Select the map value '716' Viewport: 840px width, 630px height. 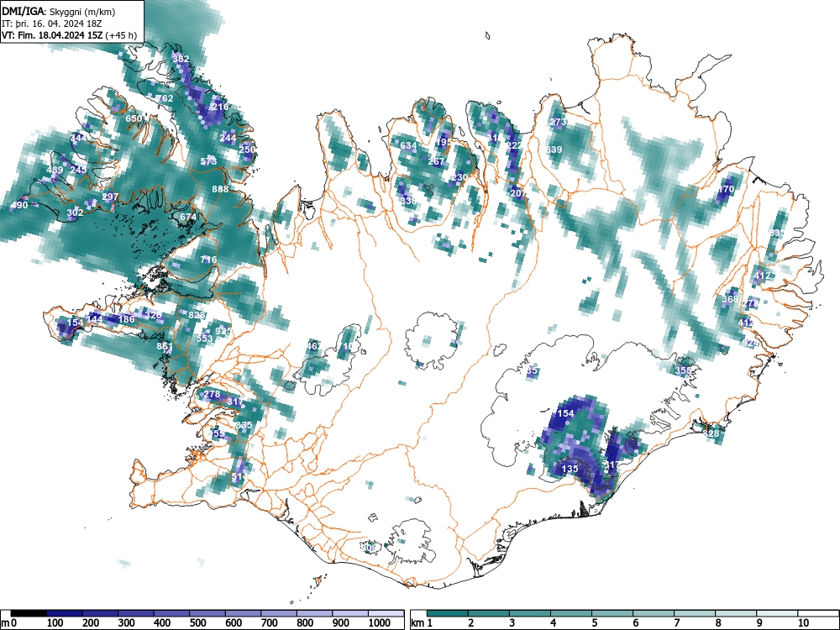tap(208, 260)
